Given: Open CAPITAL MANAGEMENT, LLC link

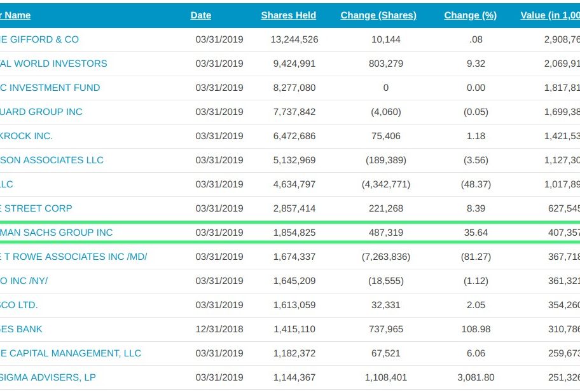Looking at the screenshot, I should point(71,353).
